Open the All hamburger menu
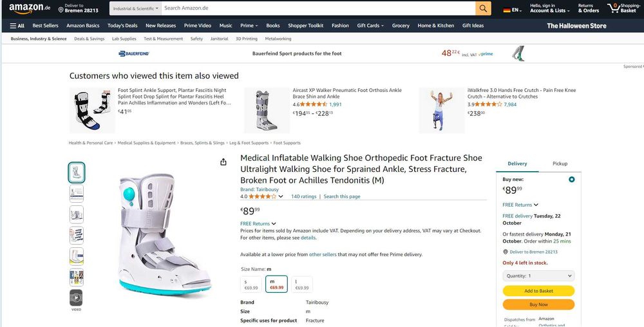 coord(17,26)
